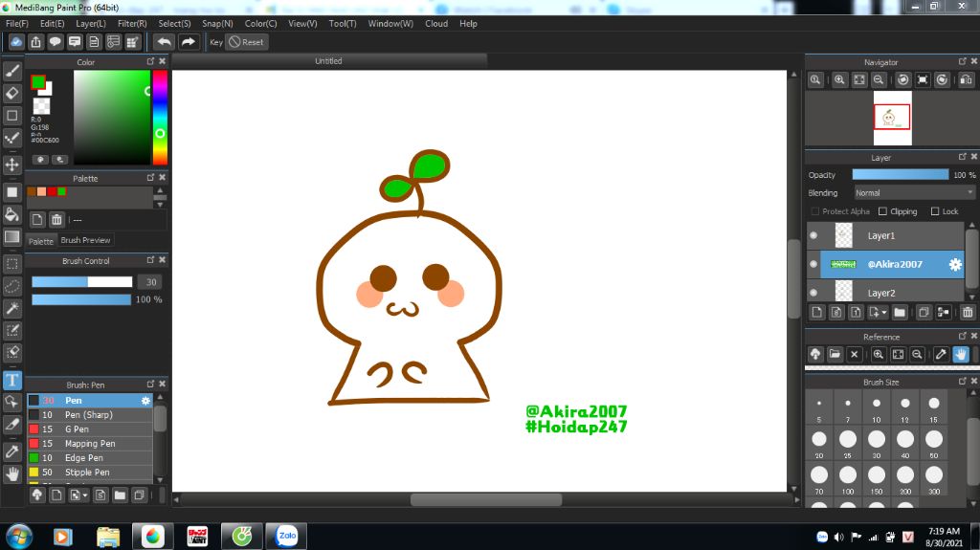The width and height of the screenshot is (980, 550).
Task: Open the Blending mode dropdown
Action: [x=914, y=192]
